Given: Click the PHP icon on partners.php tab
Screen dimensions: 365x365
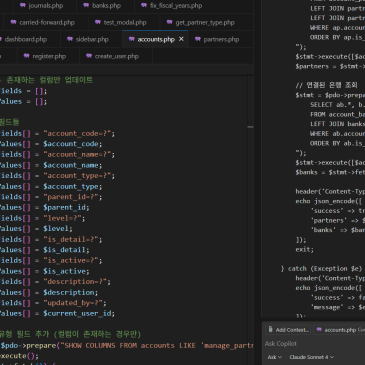Looking at the screenshot, I should click(x=198, y=39).
